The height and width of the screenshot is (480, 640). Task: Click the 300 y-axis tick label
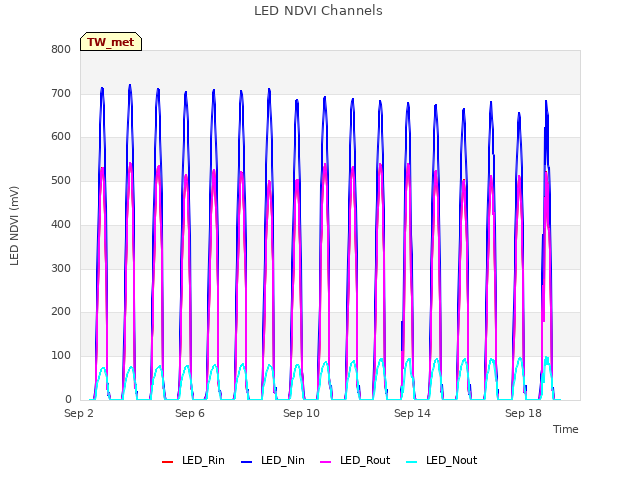[61, 268]
